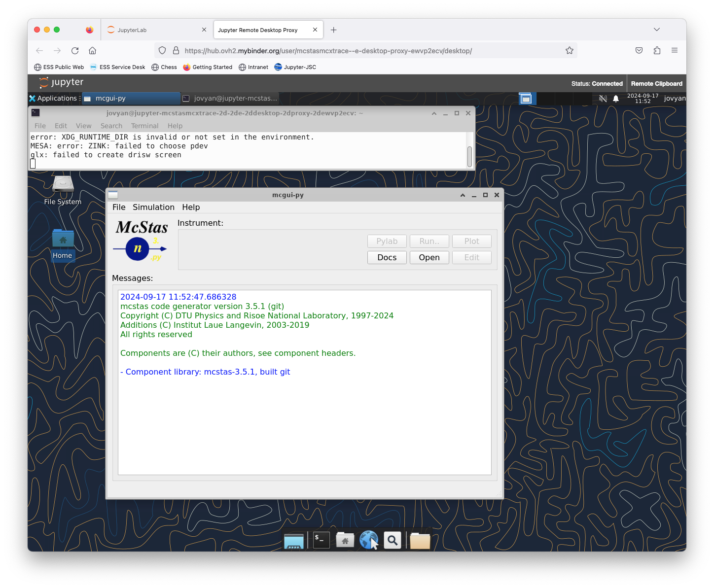The height and width of the screenshot is (588, 714).
Task: Click the show desktop dock icon
Action: pos(294,541)
